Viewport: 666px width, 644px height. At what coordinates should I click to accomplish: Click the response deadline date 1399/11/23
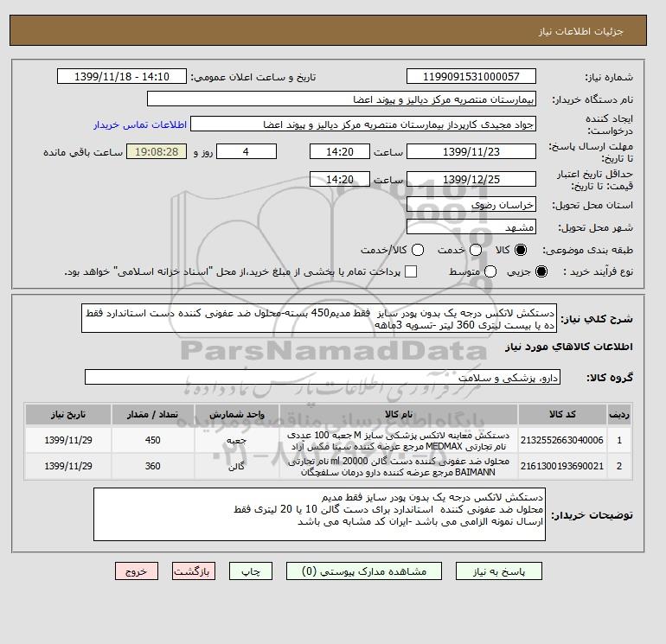pyautogui.click(x=471, y=151)
